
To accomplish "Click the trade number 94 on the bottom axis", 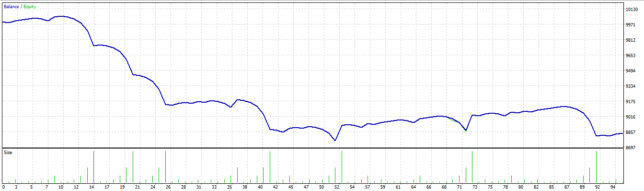I will tap(613, 187).
